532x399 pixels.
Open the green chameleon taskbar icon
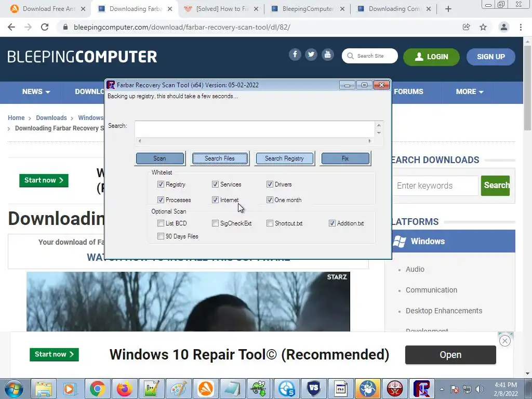(x=260, y=389)
